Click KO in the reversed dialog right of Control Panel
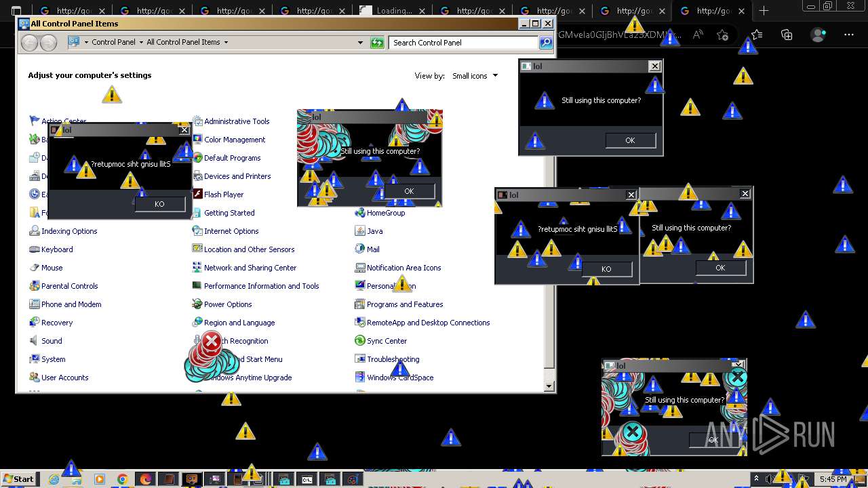868x488 pixels. (606, 269)
